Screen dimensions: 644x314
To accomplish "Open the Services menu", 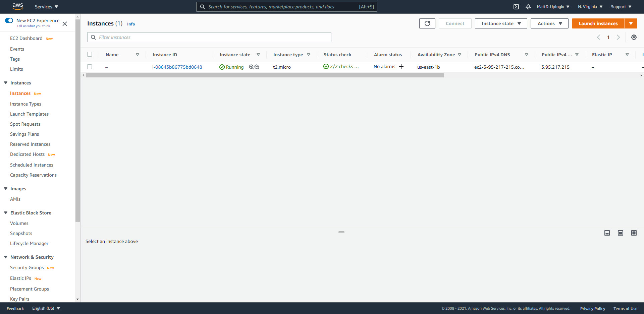I will click(46, 7).
